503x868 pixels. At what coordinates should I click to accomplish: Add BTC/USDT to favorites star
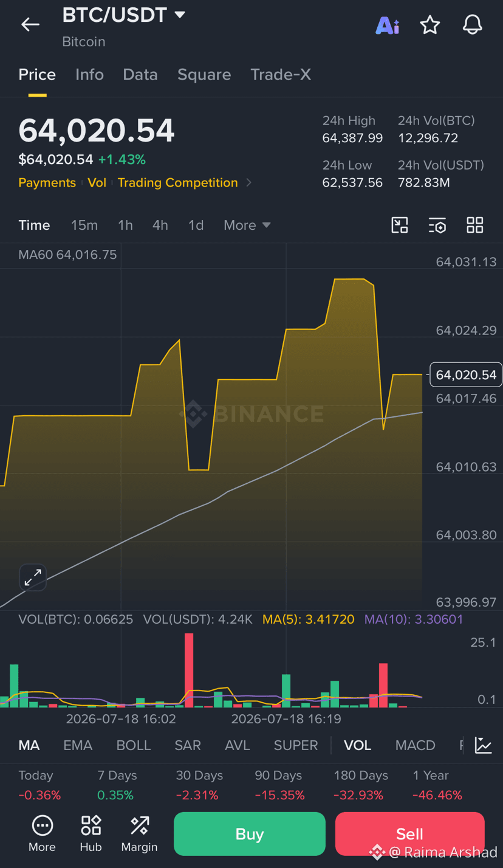pyautogui.click(x=430, y=25)
